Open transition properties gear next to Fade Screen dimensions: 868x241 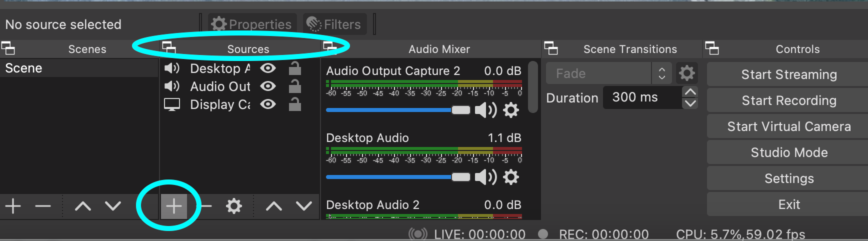tap(687, 73)
